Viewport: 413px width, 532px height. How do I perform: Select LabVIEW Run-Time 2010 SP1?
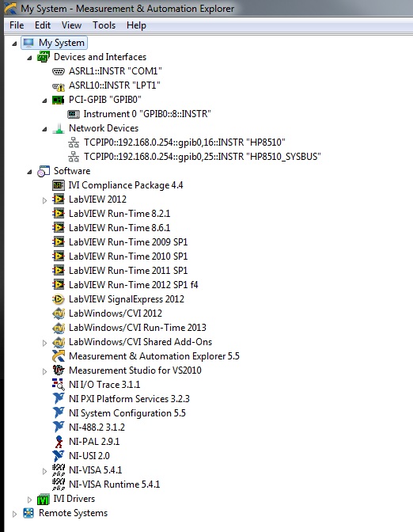point(128,256)
